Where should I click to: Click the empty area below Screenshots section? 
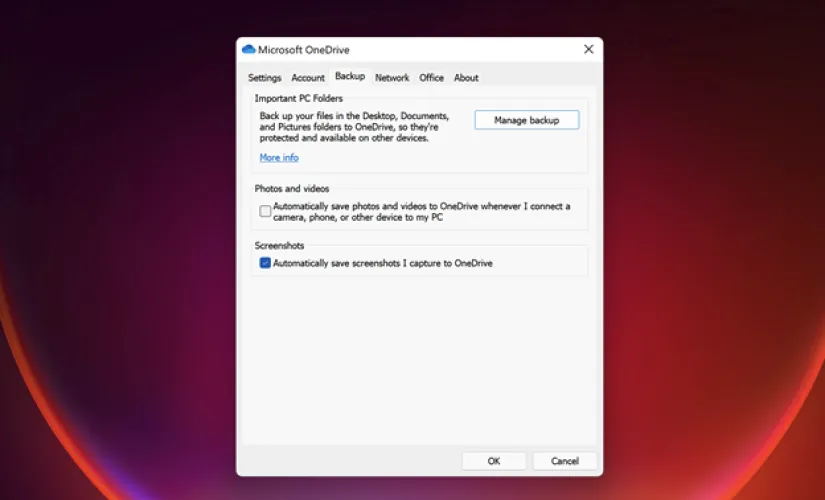pos(420,360)
